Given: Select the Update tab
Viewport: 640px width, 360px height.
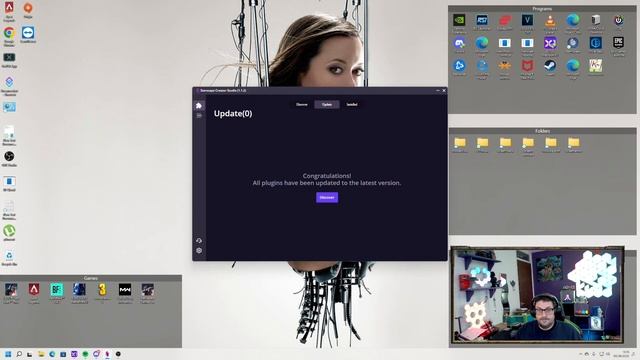Looking at the screenshot, I should tap(327, 104).
